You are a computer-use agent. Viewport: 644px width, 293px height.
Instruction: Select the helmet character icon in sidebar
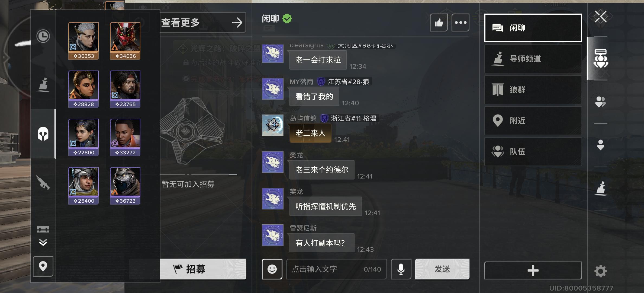click(x=43, y=133)
